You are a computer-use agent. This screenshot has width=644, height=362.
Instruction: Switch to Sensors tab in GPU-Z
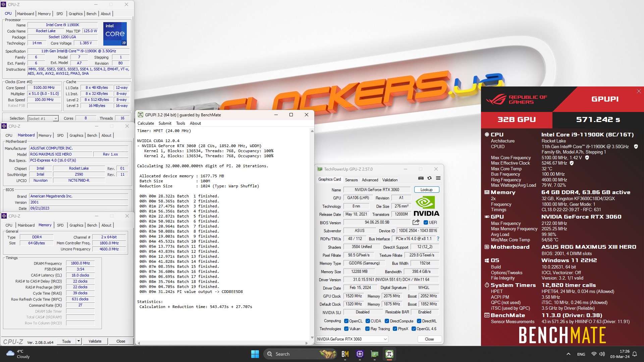pos(351,180)
